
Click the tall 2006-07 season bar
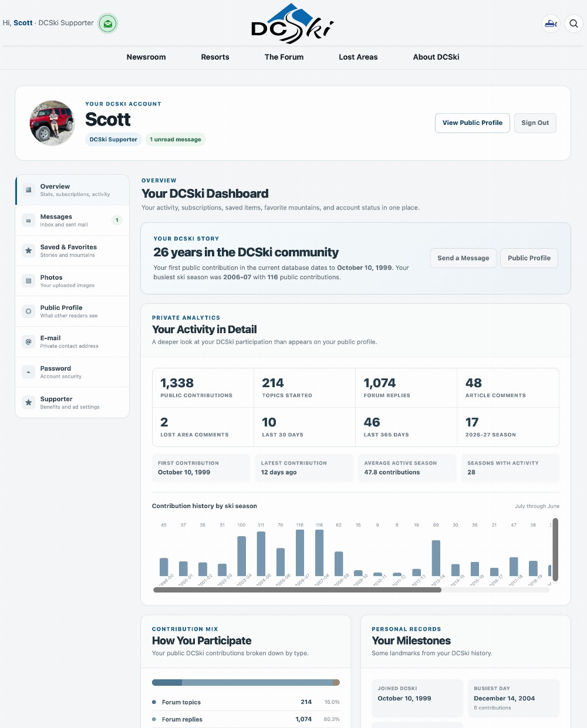pos(300,553)
